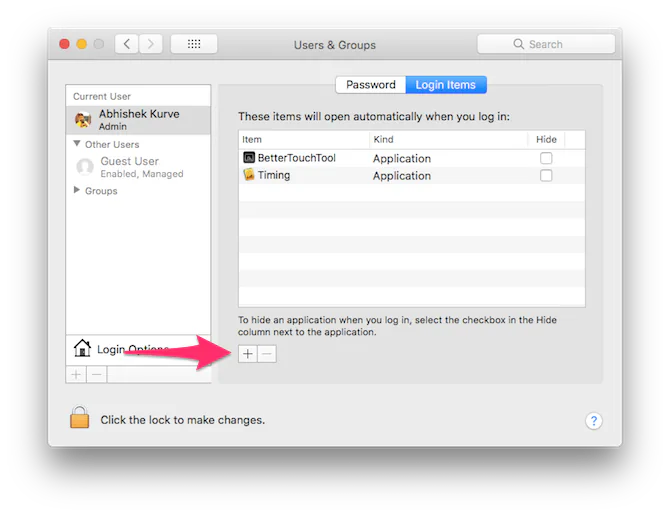
Task: Switch to the Password tab
Action: pyautogui.click(x=370, y=85)
